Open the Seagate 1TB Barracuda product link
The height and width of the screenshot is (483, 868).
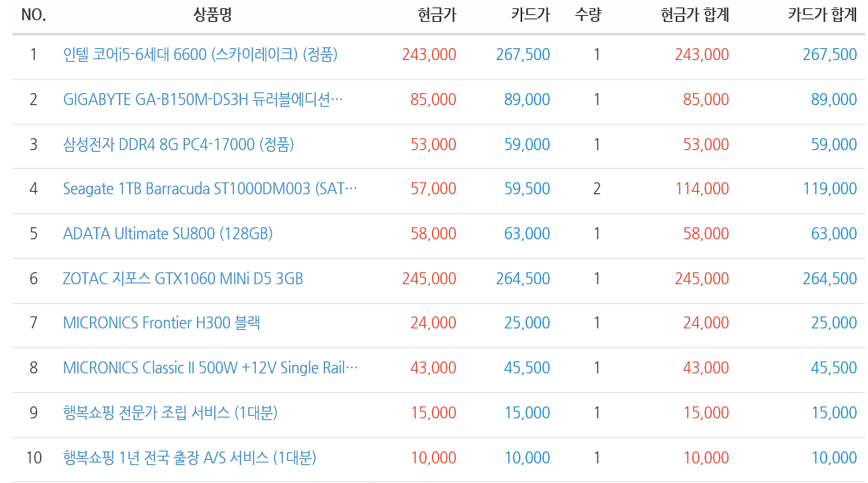point(210,189)
